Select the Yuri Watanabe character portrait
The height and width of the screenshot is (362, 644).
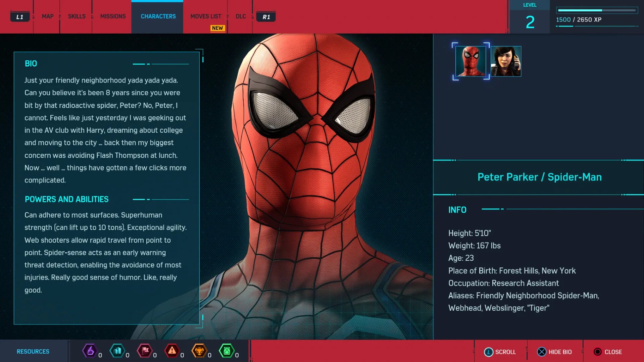coord(506,61)
